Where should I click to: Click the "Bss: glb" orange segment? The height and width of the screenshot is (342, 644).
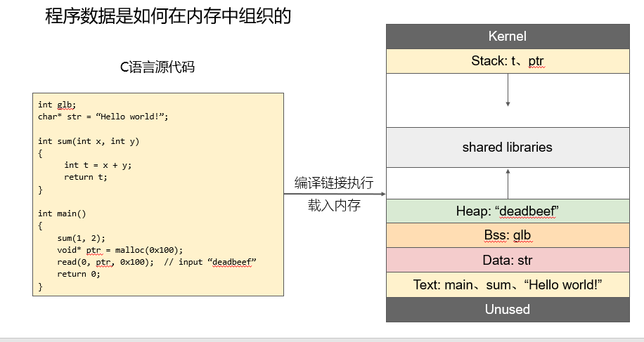pyautogui.click(x=507, y=235)
